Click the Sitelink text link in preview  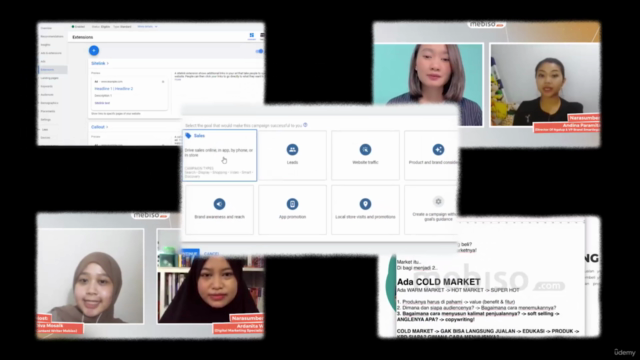(102, 103)
